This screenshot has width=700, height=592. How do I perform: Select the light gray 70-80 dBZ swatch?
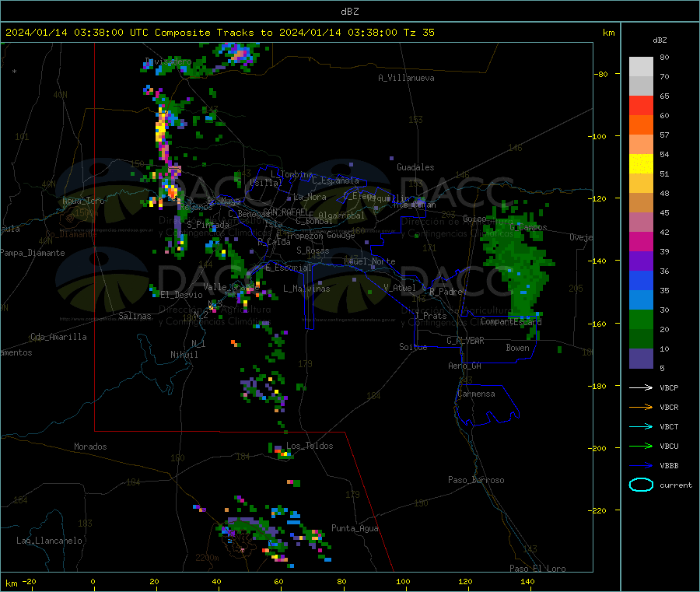(641, 67)
